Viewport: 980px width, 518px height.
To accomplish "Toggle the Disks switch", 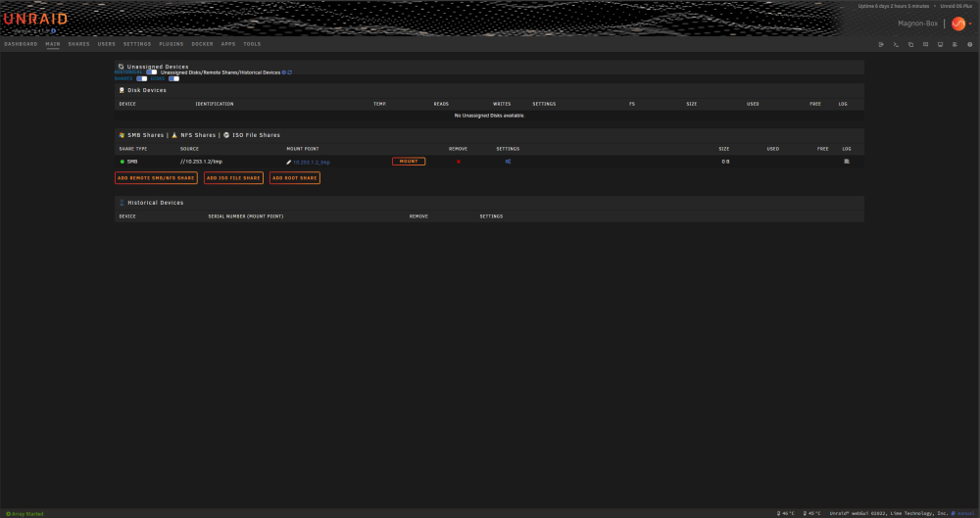I will tap(173, 78).
